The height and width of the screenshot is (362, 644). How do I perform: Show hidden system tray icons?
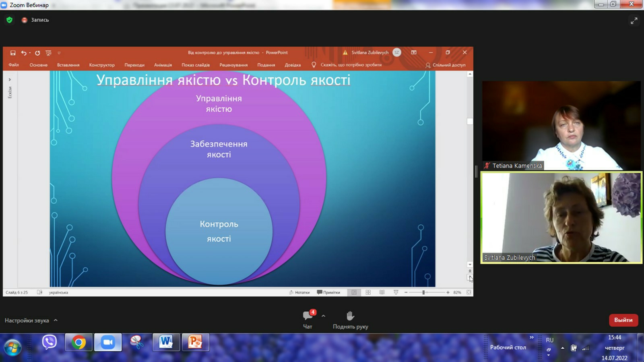tap(562, 348)
